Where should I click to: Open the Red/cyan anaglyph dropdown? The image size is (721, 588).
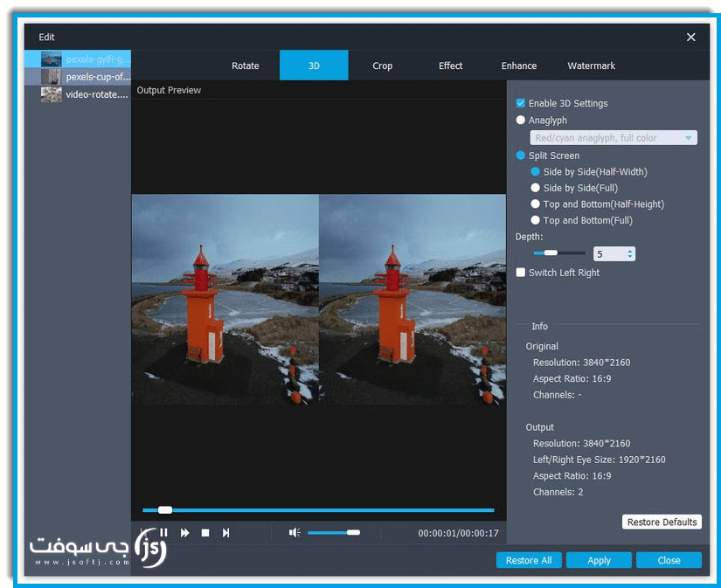click(x=614, y=138)
